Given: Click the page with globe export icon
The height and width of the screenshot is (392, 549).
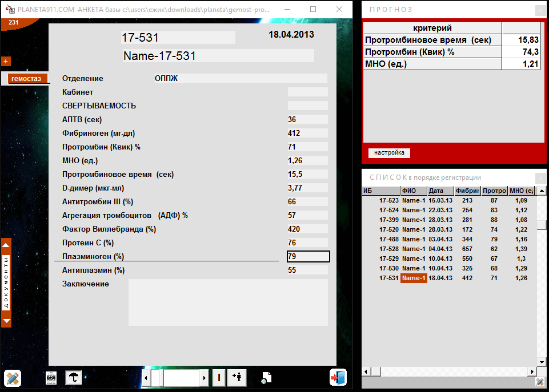Looking at the screenshot, I should tap(267, 378).
